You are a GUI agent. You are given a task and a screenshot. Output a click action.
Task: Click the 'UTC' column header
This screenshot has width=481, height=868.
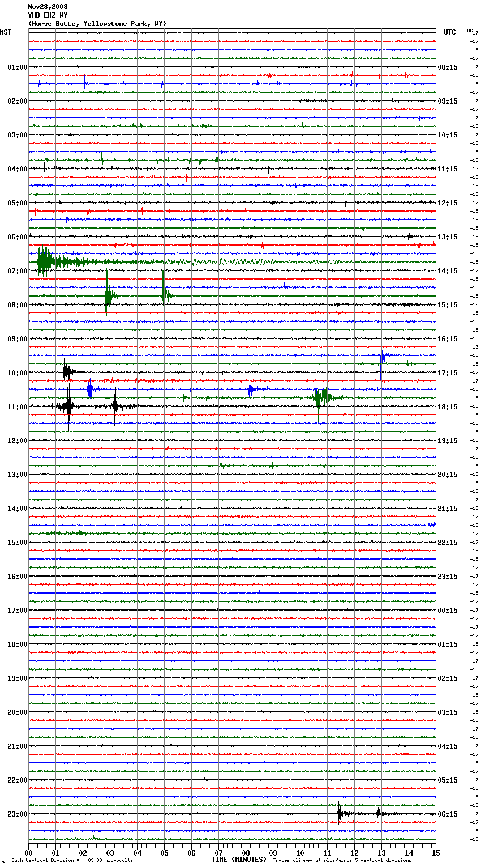point(450,32)
